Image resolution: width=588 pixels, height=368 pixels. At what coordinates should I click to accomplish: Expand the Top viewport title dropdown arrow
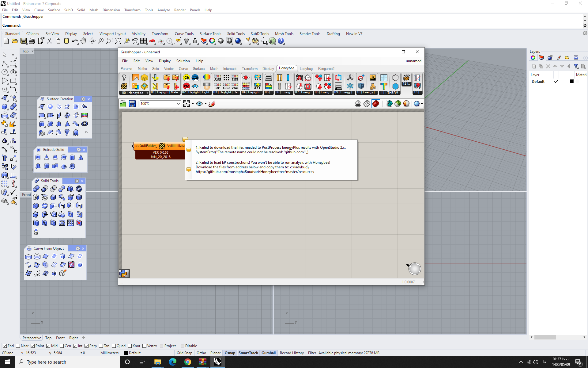(32, 51)
